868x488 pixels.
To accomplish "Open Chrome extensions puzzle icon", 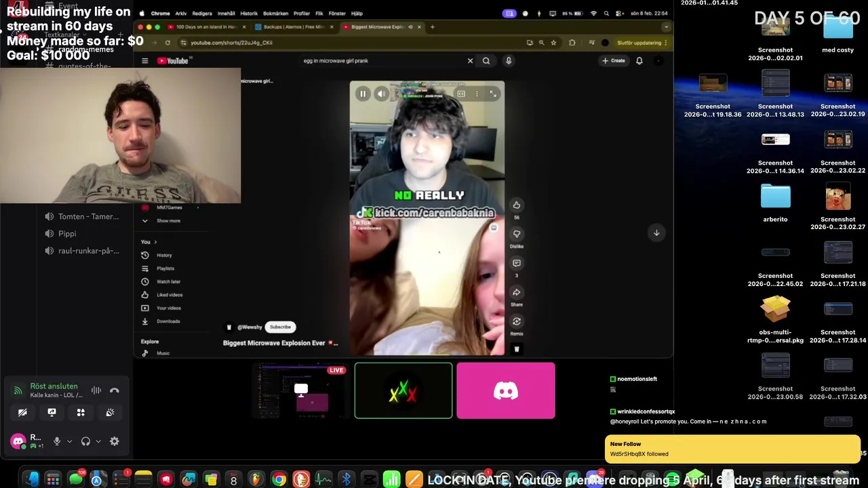I will (572, 43).
